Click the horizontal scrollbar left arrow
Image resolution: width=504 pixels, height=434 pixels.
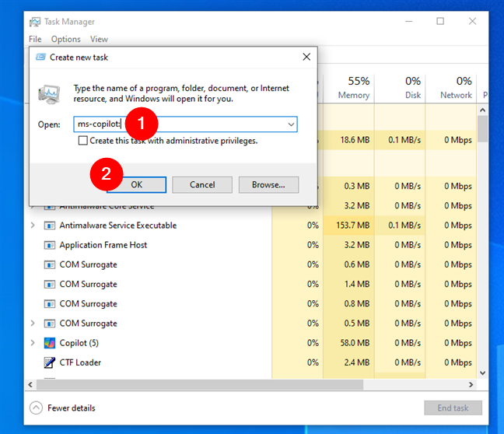click(x=30, y=384)
